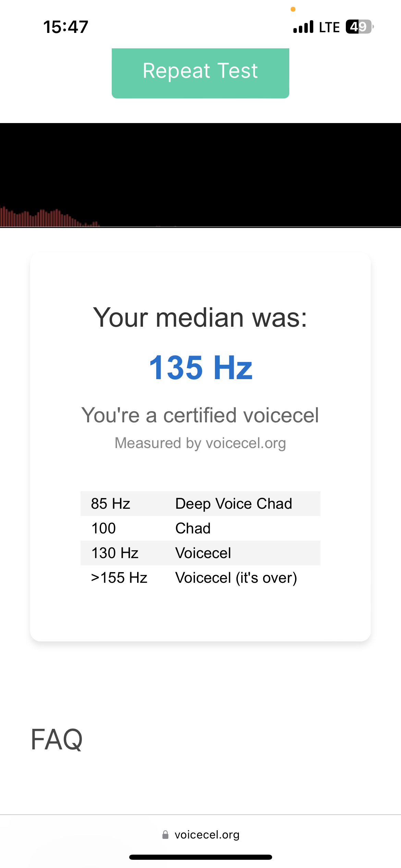Screen dimensions: 401x868
Task: Open the voicecel.org address bar
Action: point(200,835)
